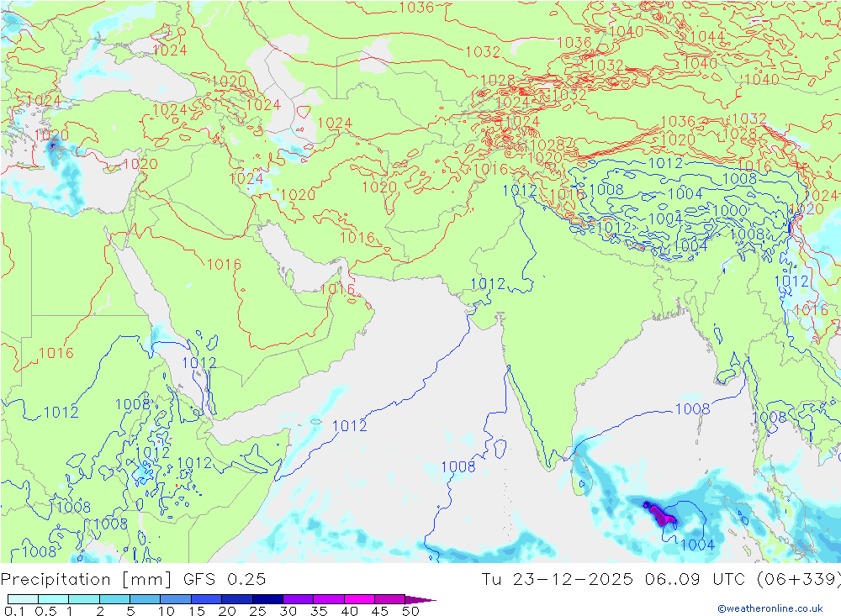Click the '35' legend tick label
This screenshot has width=841, height=616.
pyautogui.click(x=319, y=611)
